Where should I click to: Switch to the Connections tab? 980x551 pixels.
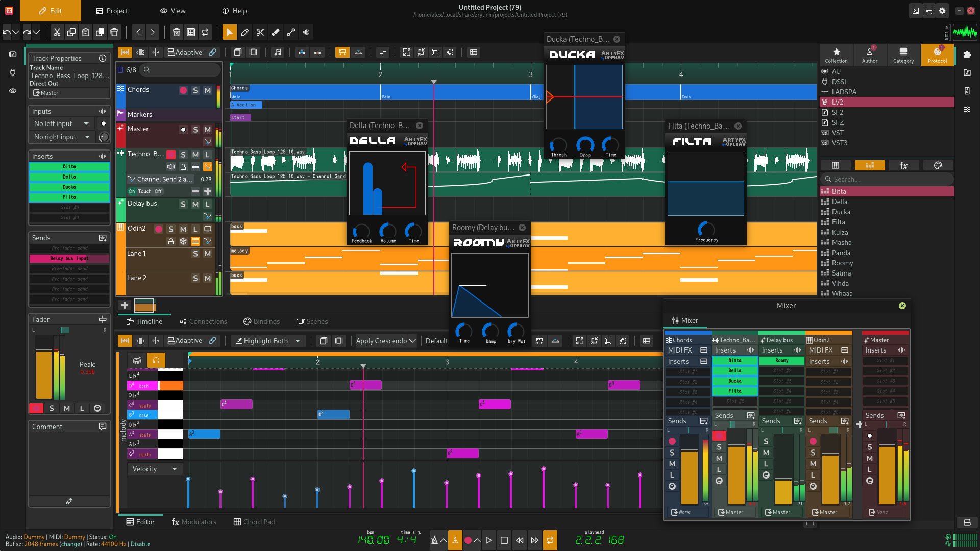(x=203, y=321)
